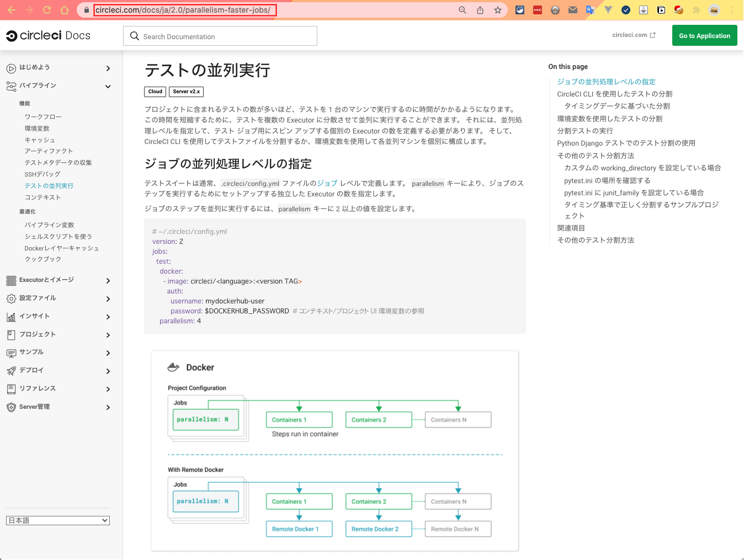The image size is (744, 560).
Task: Click the share icon in address bar
Action: pyautogui.click(x=480, y=10)
